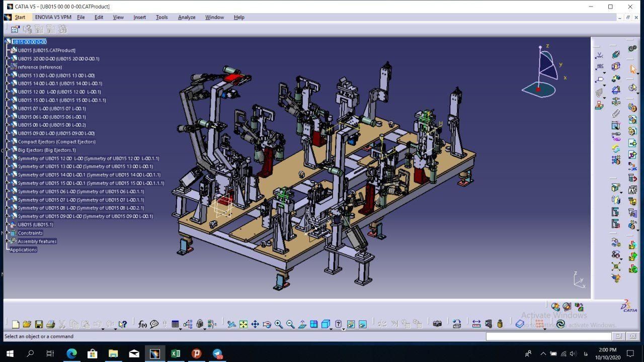Click the Zoom Out magnifier
This screenshot has height=362, width=644.
point(290,324)
